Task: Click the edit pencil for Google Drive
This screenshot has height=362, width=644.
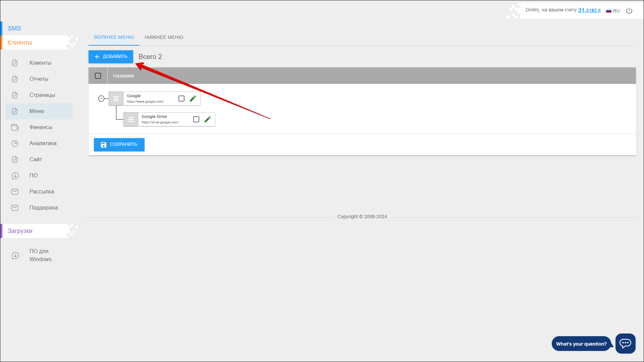Action: [x=208, y=119]
